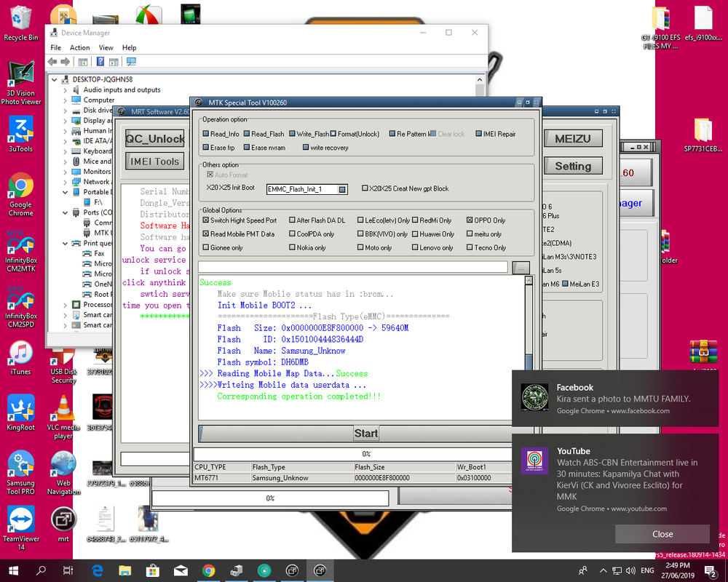
Task: Expand Keyboards node in Device Manager
Action: tap(65, 151)
